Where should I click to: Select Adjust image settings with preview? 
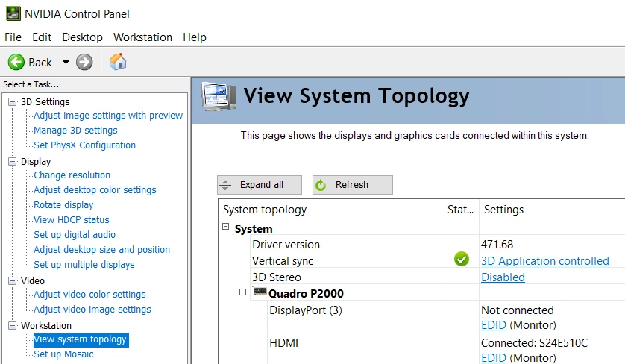108,115
